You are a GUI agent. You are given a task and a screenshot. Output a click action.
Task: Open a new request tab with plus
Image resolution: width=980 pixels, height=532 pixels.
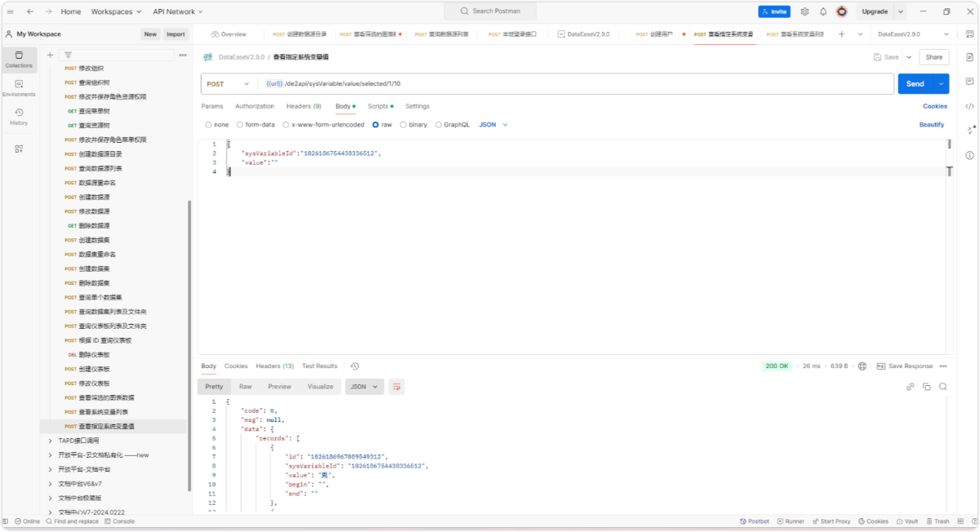click(x=841, y=34)
